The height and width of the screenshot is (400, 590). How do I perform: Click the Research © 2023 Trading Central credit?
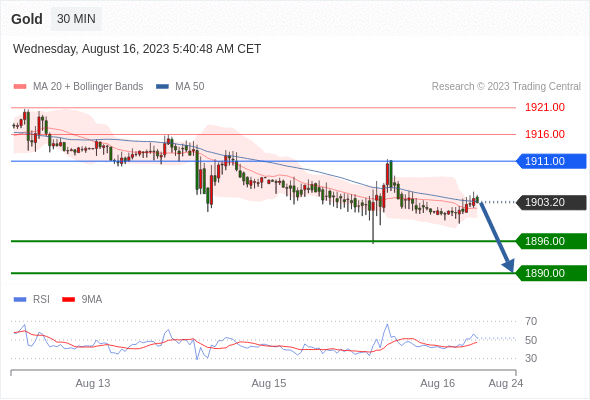(x=506, y=87)
